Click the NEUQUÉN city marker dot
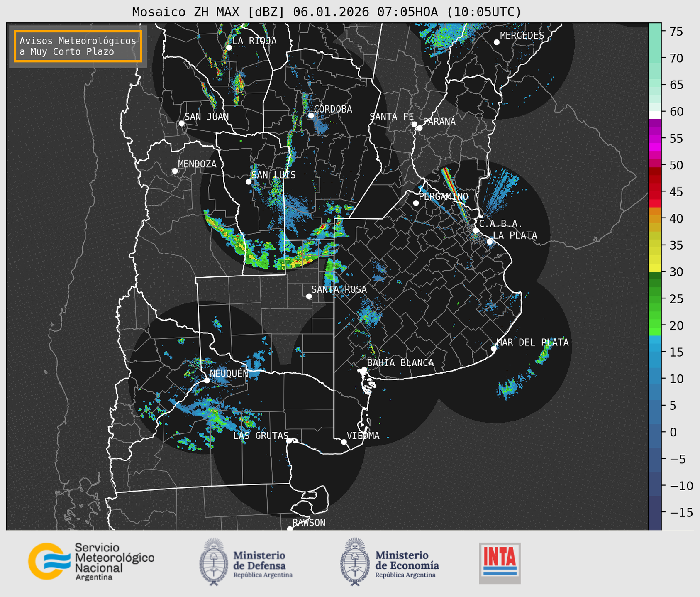The height and width of the screenshot is (597, 700). [x=207, y=380]
